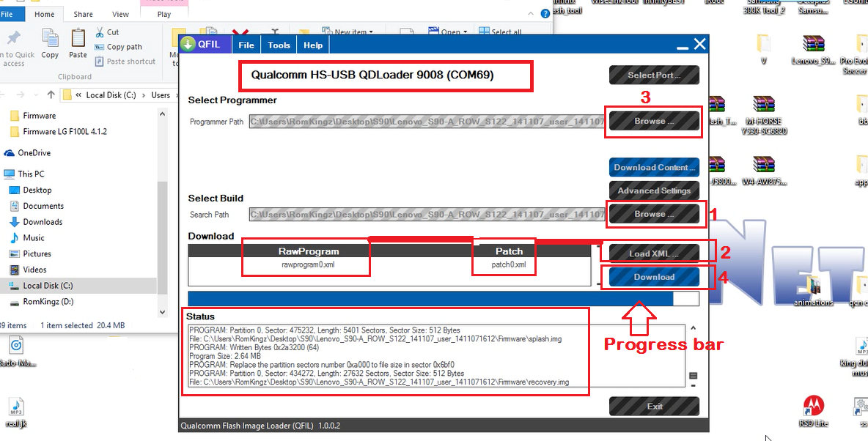Open the QFIL File menu
Screen dimensions: 868x441
(246, 45)
